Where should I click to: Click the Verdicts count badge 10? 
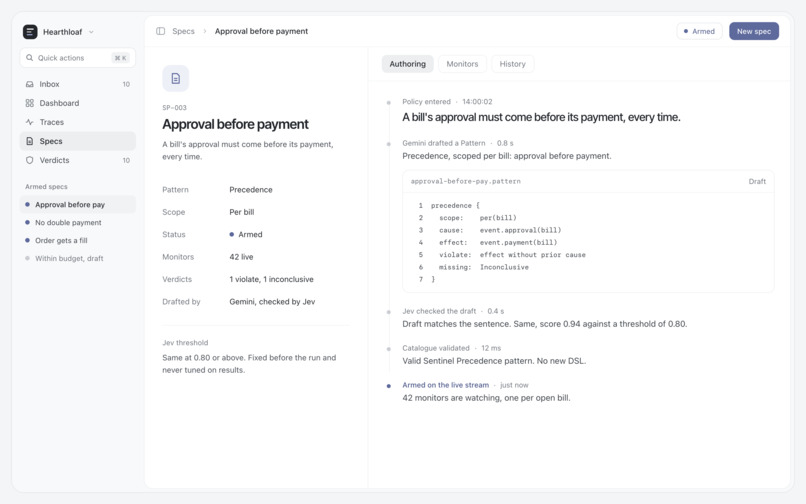(126, 160)
